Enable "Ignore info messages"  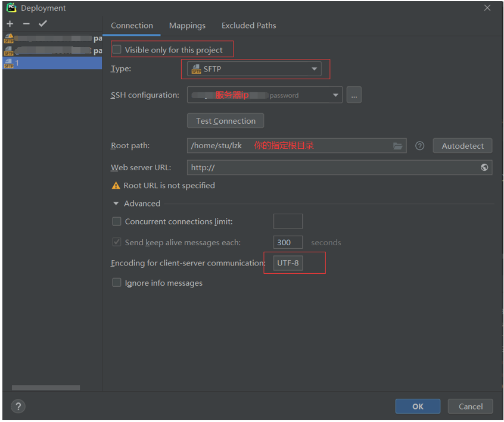[117, 283]
